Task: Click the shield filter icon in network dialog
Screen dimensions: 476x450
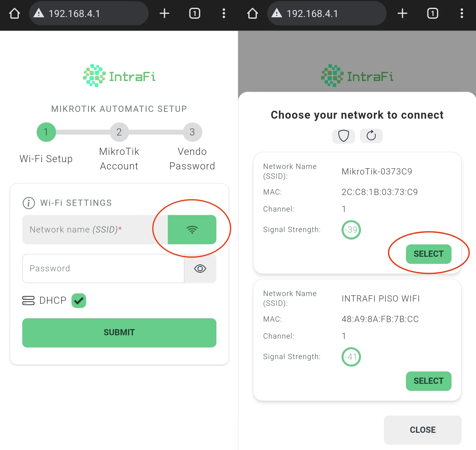Action: coord(344,136)
